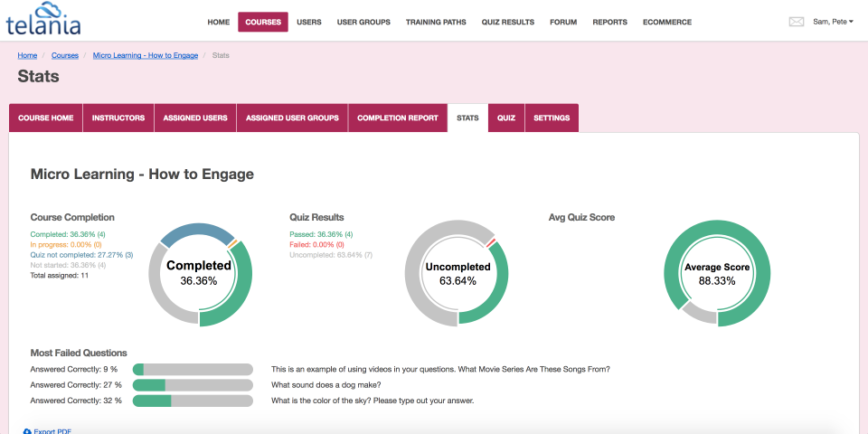Click 'Total assigned: 11' text

[60, 275]
